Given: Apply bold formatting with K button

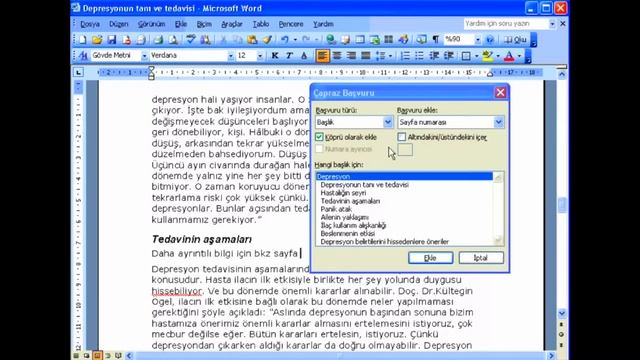Looking at the screenshot, I should [275, 56].
